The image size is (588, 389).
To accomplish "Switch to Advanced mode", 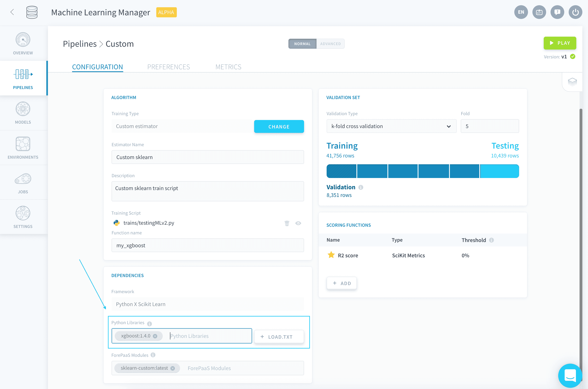I will (330, 44).
